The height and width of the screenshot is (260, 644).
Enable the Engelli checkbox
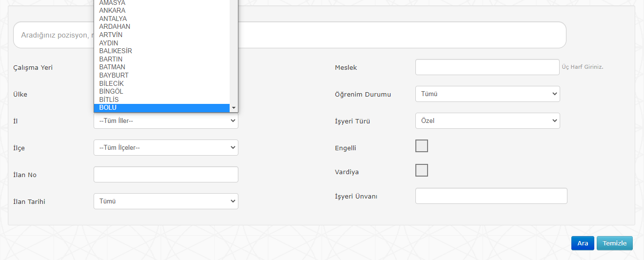(422, 146)
